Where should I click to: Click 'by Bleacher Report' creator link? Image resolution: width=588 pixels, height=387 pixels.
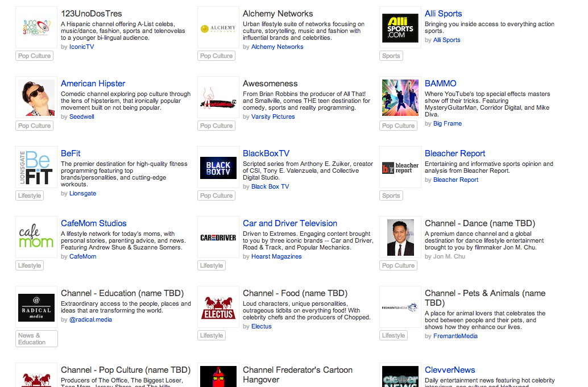click(456, 180)
